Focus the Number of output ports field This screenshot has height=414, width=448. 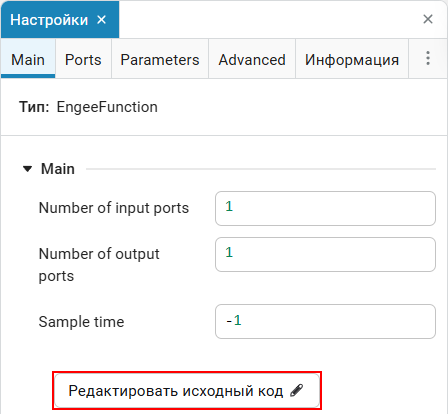point(325,254)
